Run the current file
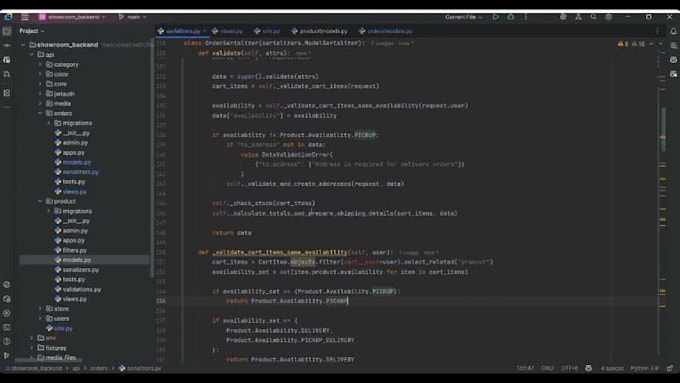680x383 pixels. click(495, 17)
